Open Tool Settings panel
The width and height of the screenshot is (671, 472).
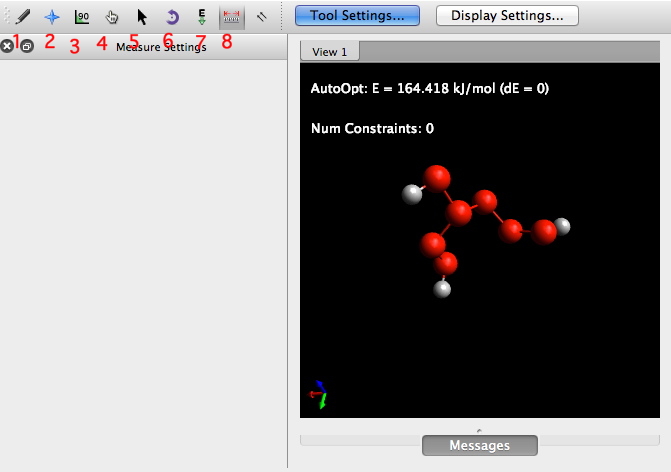357,15
